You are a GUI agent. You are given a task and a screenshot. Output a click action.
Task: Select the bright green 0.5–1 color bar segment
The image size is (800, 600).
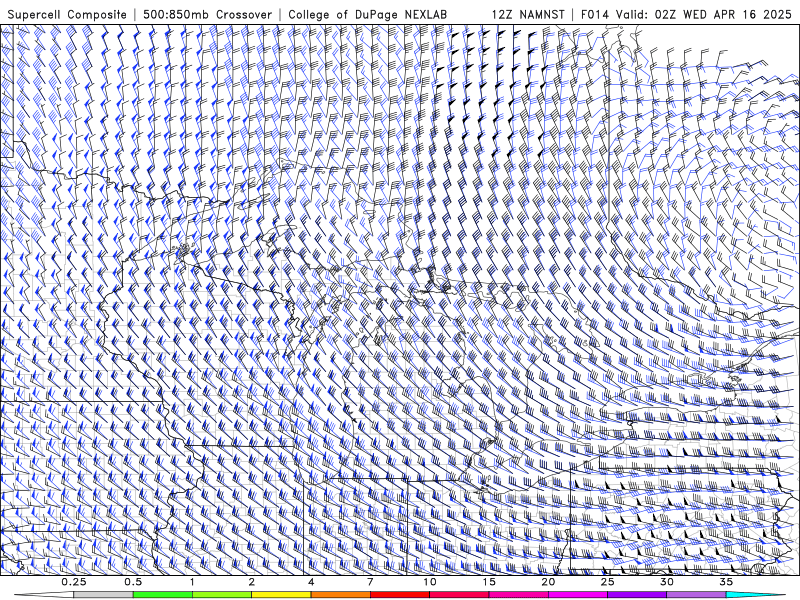coord(162,595)
